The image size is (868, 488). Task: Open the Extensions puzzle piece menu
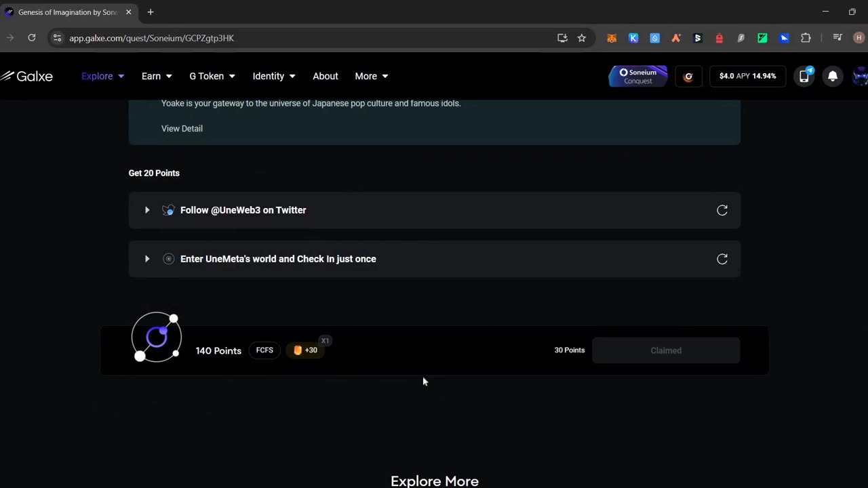pos(806,38)
